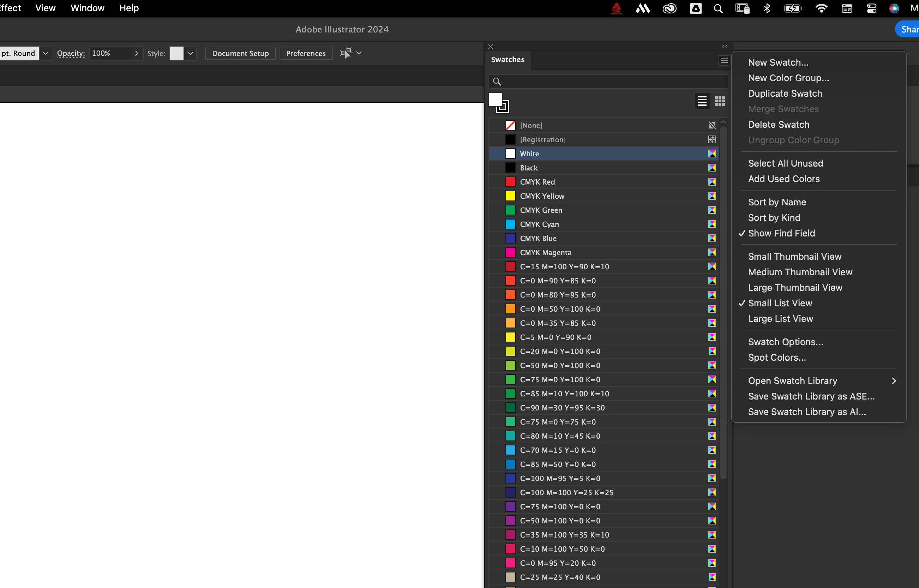This screenshot has height=588, width=919.
Task: Open the Window menu
Action: point(88,8)
